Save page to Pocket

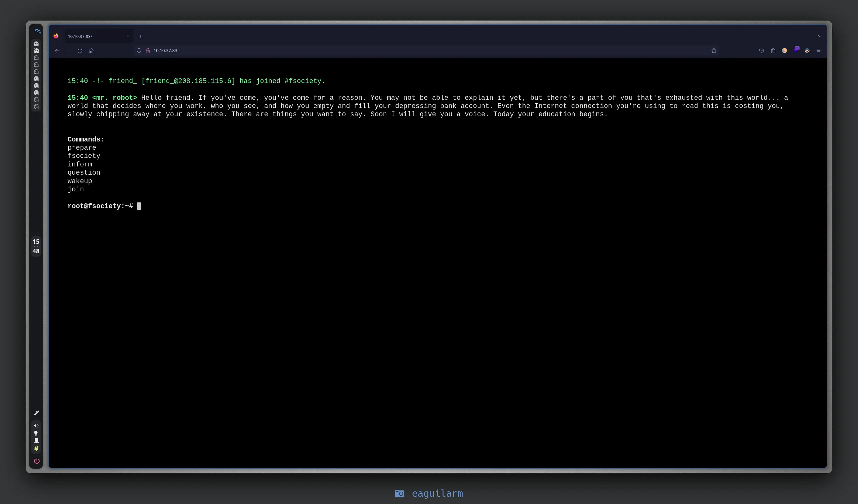[x=761, y=51]
